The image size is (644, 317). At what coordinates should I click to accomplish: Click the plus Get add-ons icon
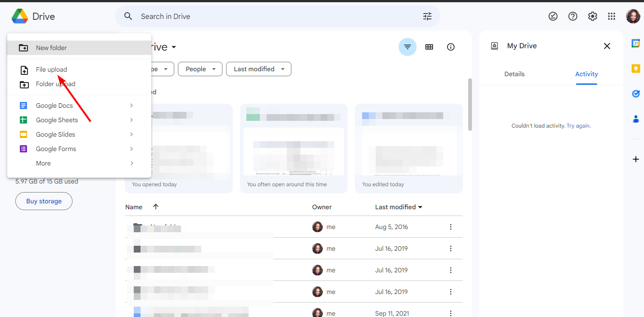[636, 159]
